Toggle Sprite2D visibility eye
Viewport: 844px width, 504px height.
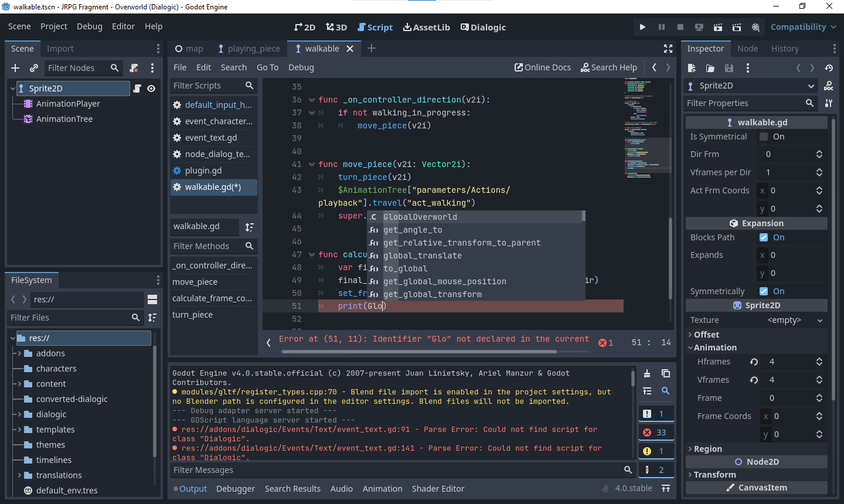(x=151, y=88)
